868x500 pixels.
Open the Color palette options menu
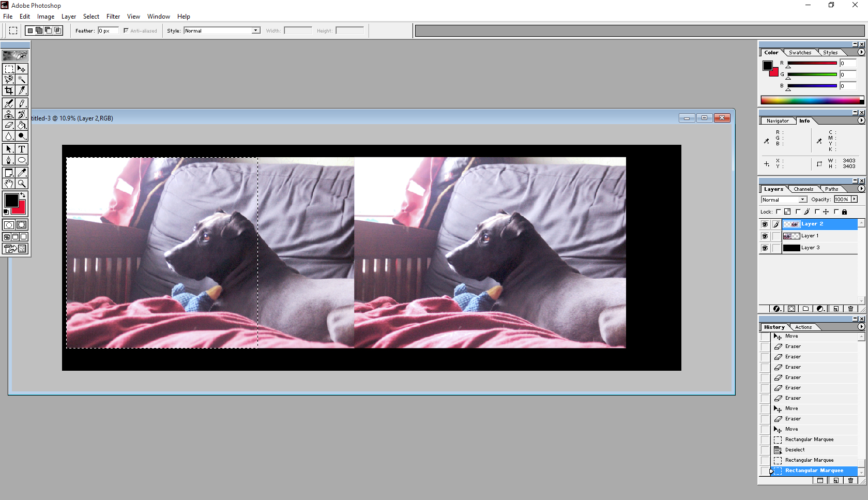tap(861, 52)
